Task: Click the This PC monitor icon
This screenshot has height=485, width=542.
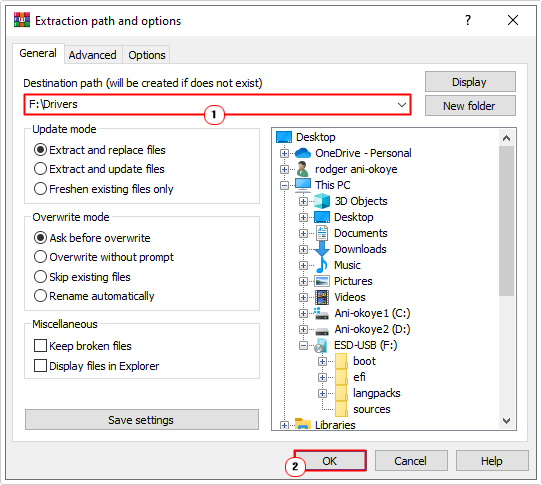Action: point(303,185)
